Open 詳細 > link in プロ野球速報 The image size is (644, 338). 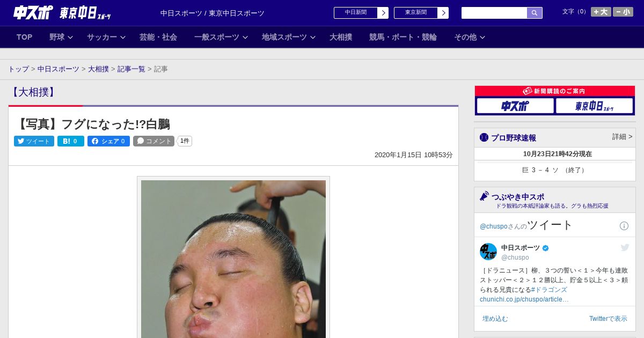coord(623,137)
